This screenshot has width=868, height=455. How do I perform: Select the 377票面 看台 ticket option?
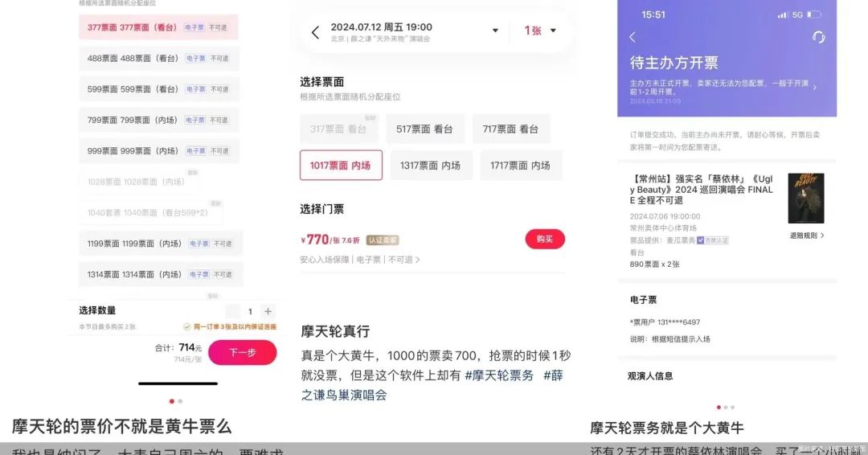tap(158, 27)
